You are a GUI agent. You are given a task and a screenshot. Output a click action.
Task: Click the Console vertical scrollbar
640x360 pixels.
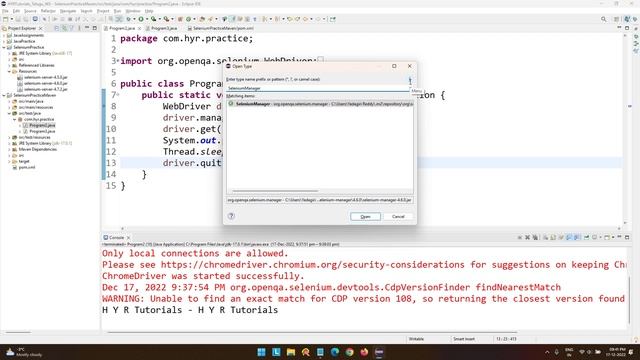click(629, 300)
